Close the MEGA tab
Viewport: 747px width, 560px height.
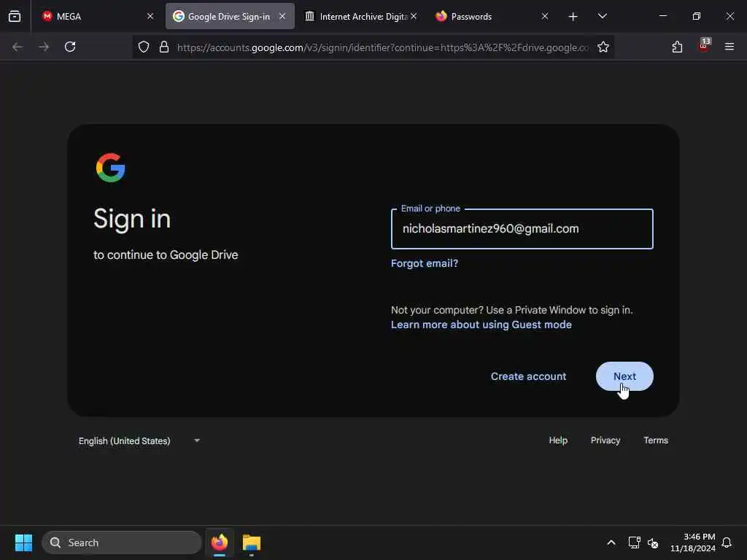click(x=150, y=16)
